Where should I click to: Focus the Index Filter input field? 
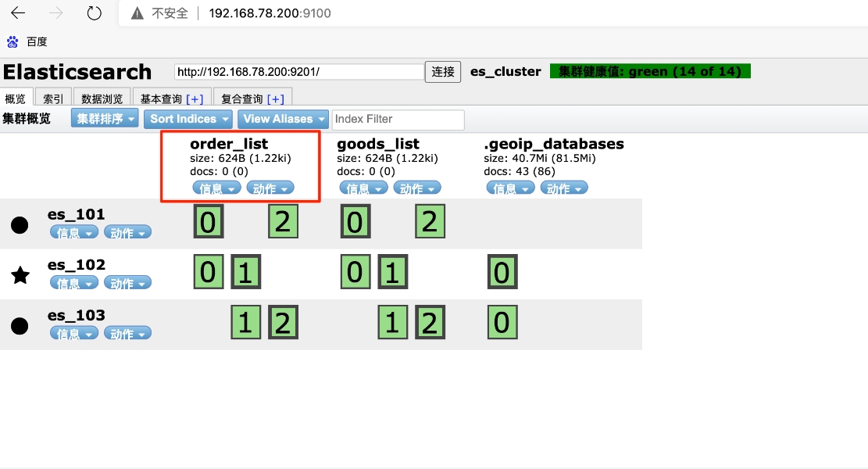398,120
